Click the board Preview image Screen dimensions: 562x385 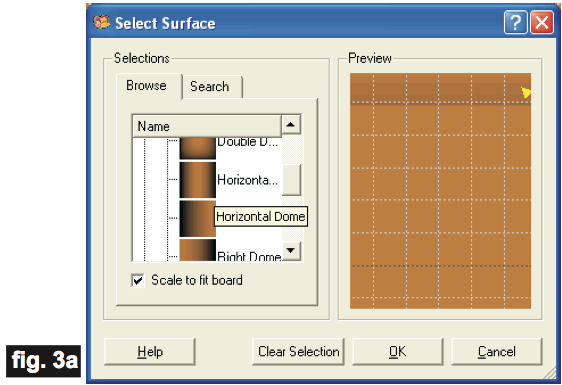click(440, 191)
